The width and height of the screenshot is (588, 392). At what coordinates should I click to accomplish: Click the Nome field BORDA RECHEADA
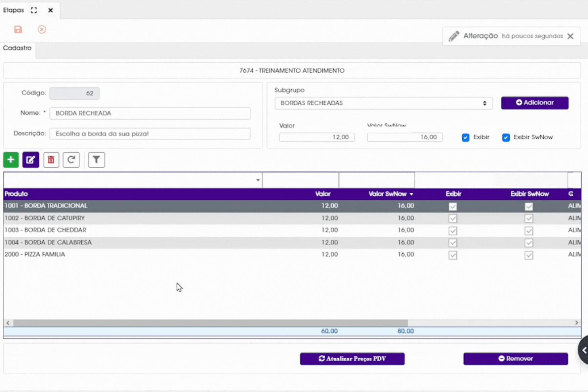point(150,113)
